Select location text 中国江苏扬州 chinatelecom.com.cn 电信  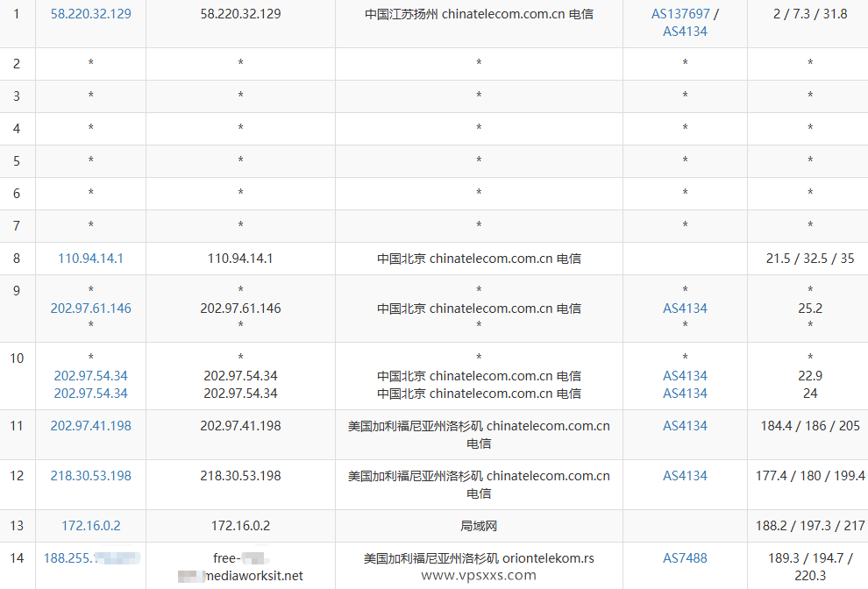click(x=479, y=14)
